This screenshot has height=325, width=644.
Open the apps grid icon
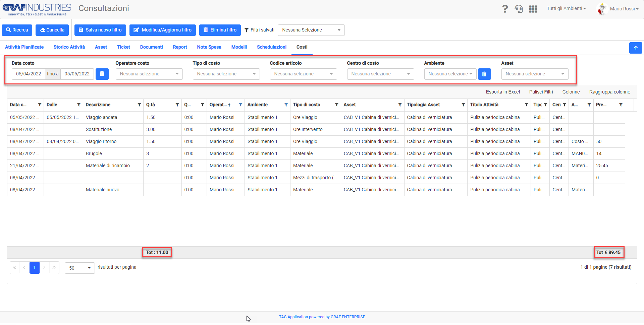[x=533, y=9]
